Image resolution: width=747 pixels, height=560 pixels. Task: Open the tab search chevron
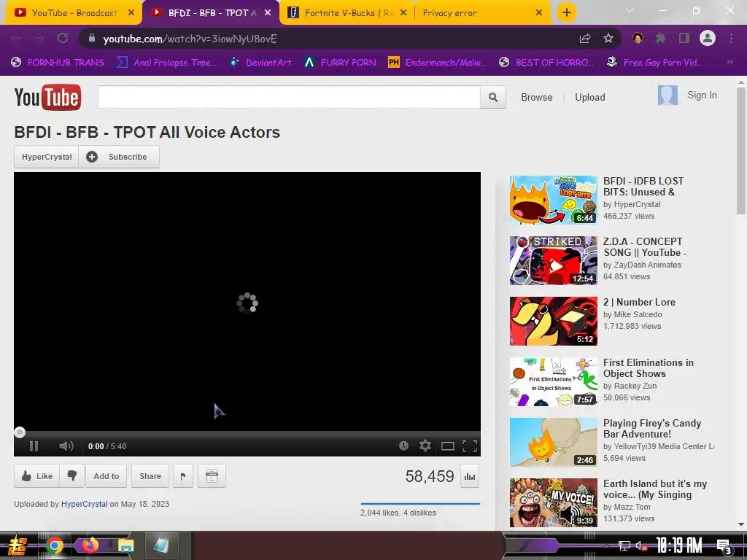pos(630,10)
